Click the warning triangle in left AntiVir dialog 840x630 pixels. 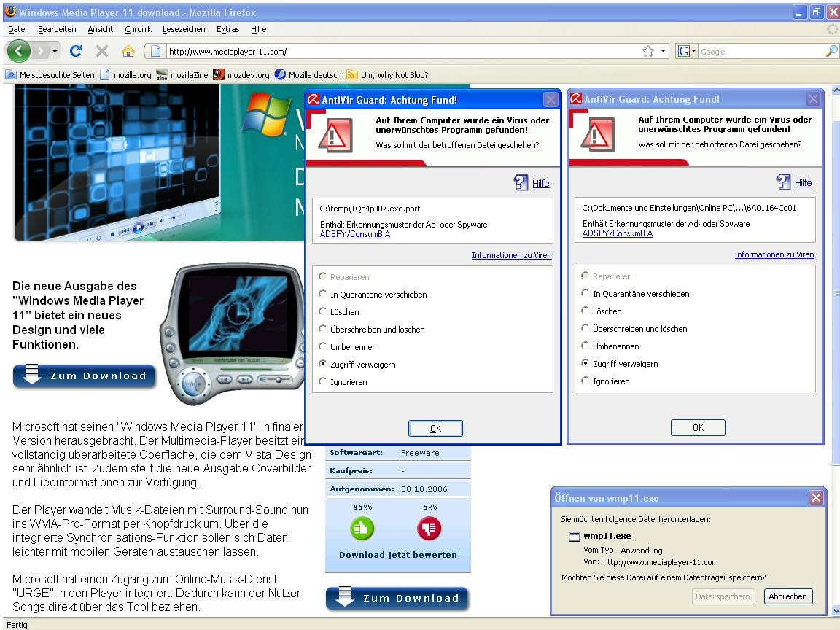click(335, 135)
